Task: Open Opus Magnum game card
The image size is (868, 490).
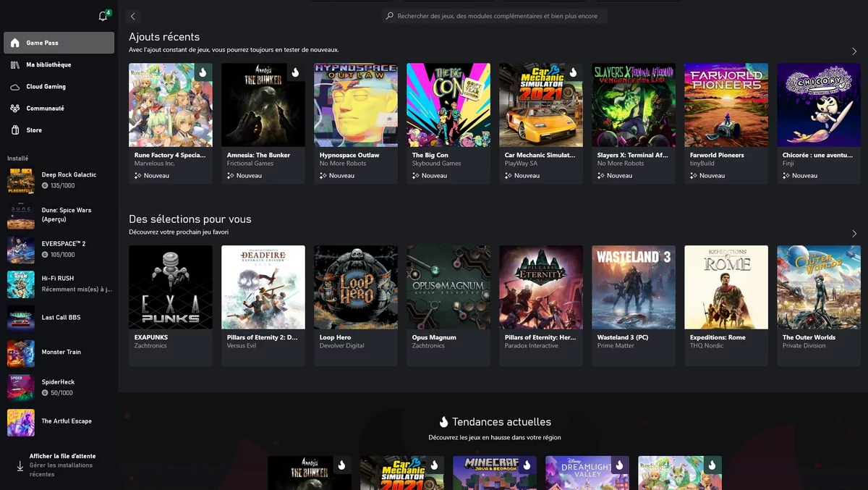Action: click(448, 305)
